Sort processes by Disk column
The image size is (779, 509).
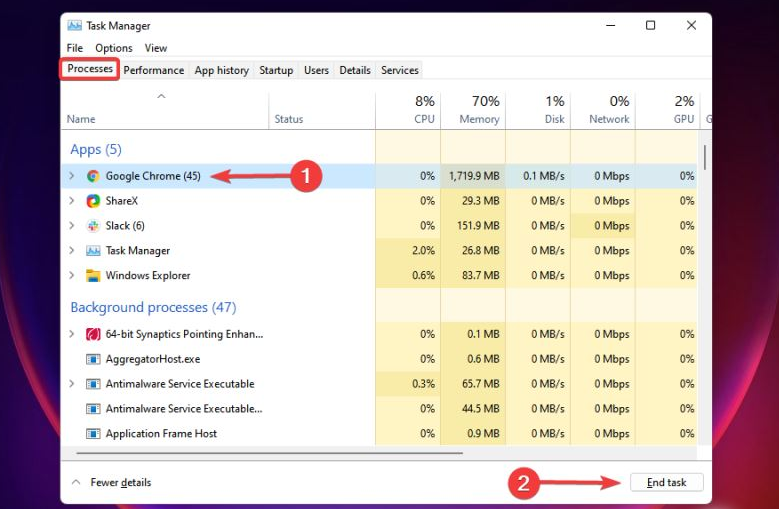[538, 111]
